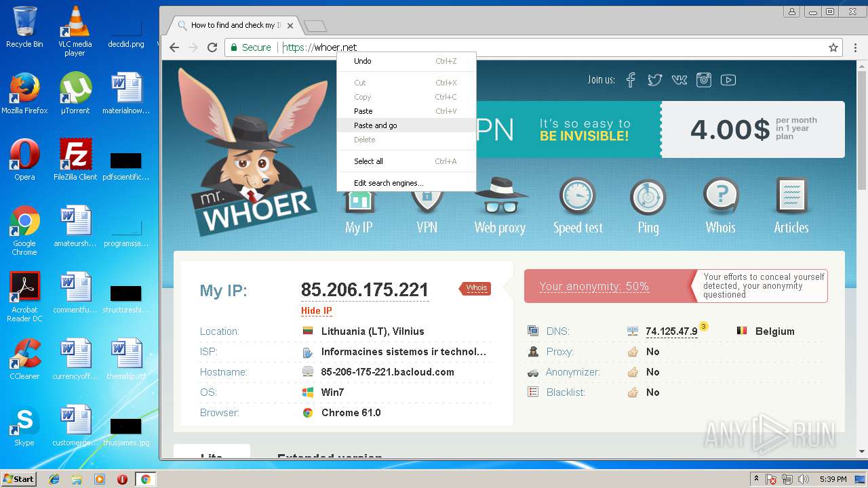Open FileZilla Client desktop icon
The image size is (868, 488).
(x=75, y=159)
